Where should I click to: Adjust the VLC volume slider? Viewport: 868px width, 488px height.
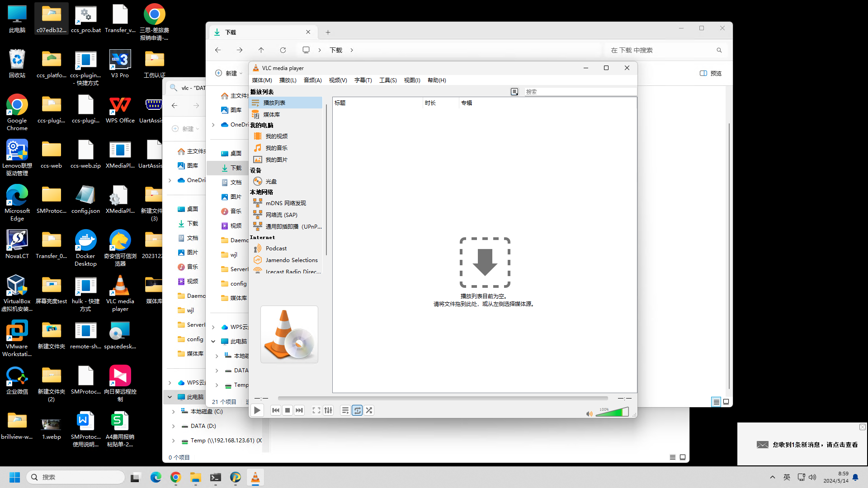coord(612,412)
